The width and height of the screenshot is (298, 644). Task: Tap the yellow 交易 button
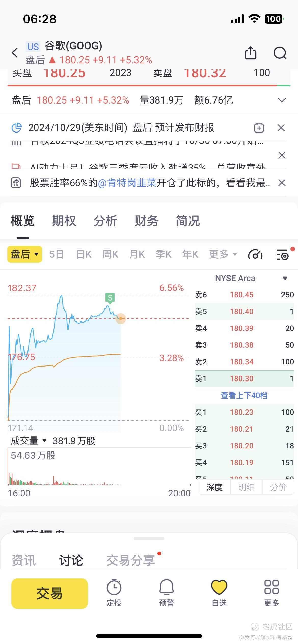pos(50,593)
